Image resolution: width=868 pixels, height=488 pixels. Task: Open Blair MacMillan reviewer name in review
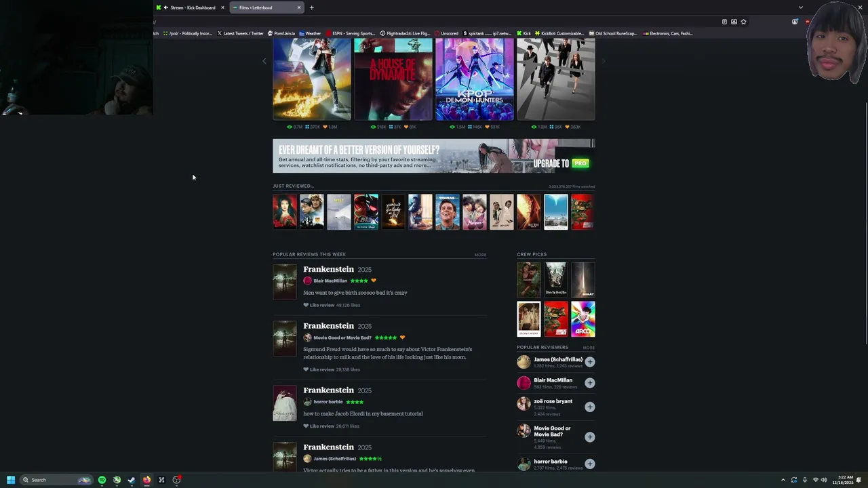tap(330, 281)
